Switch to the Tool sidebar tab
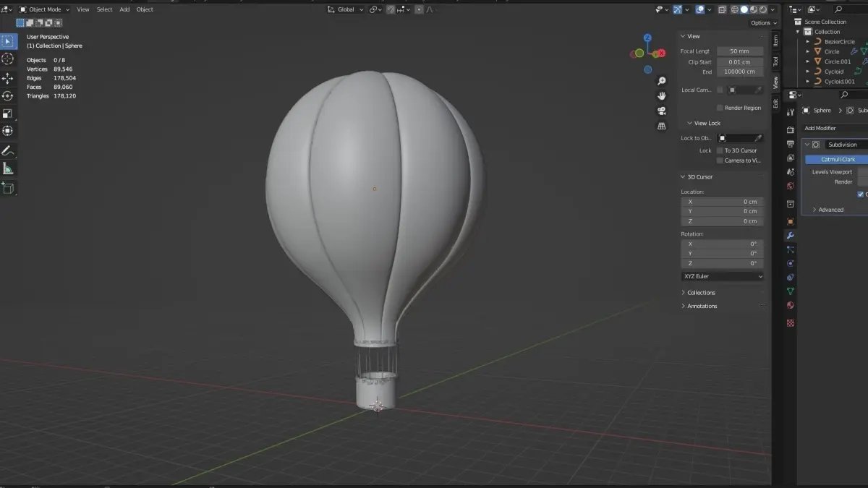The width and height of the screenshot is (868, 488). coord(775,61)
